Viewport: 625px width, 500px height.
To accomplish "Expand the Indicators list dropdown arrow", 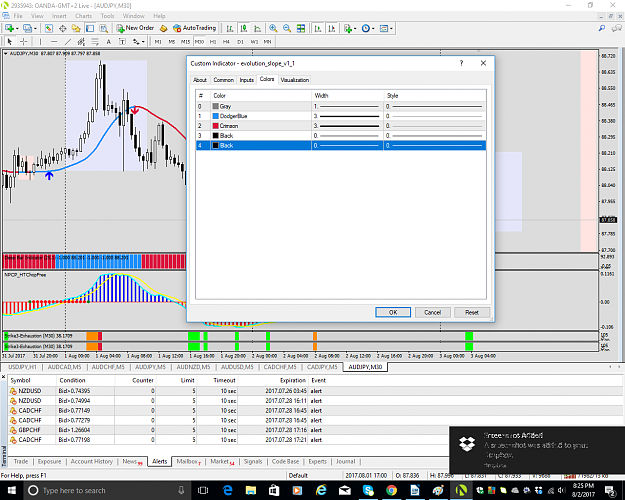I will click(355, 29).
